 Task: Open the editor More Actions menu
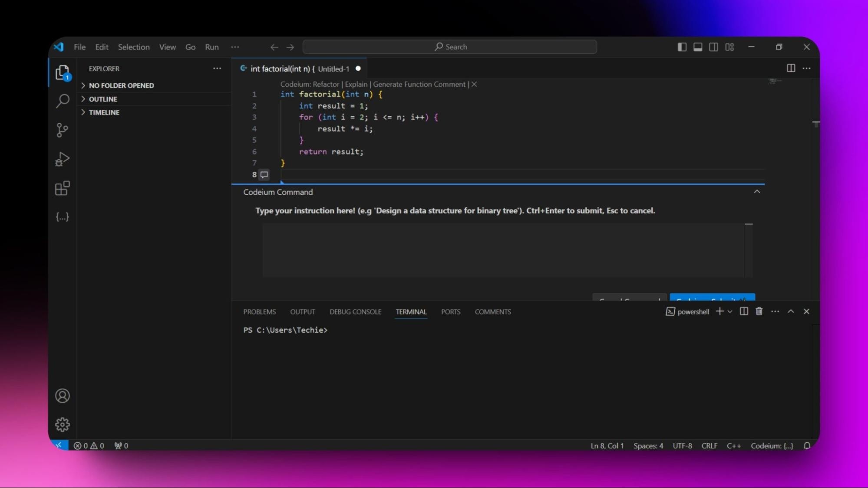click(x=806, y=68)
